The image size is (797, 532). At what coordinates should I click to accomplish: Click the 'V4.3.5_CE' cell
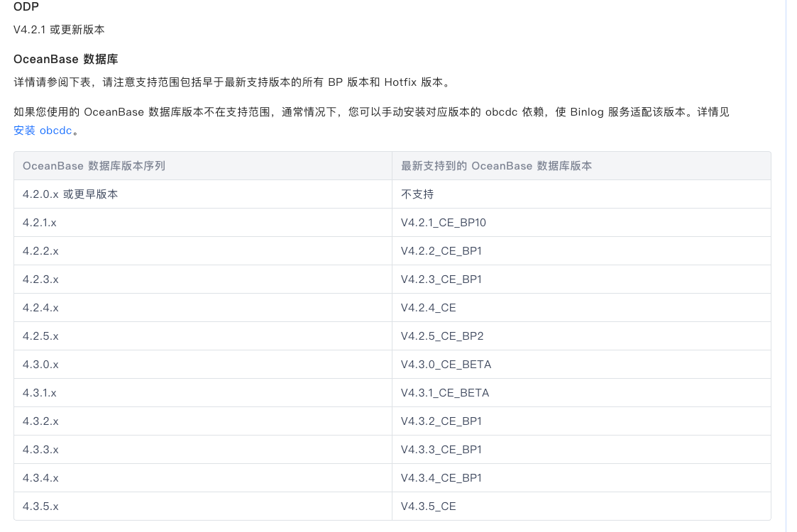(581, 506)
